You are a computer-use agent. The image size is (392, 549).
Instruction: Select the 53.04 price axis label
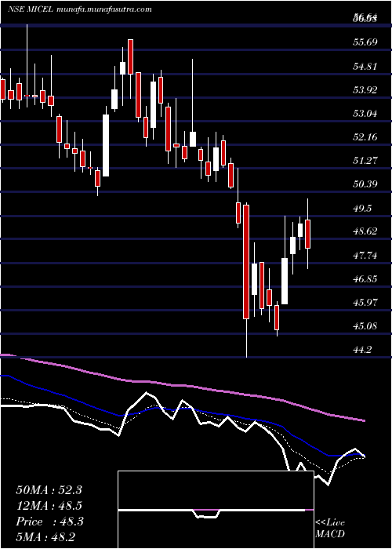coord(365,114)
